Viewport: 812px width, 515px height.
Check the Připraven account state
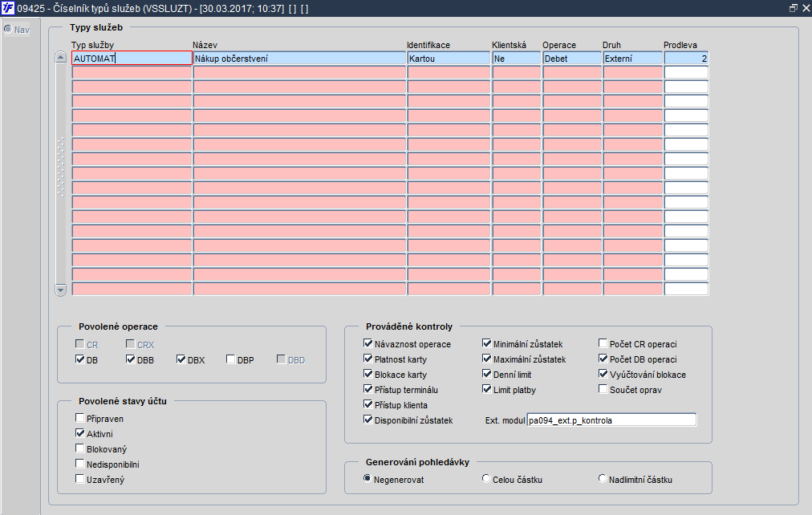coord(79,418)
